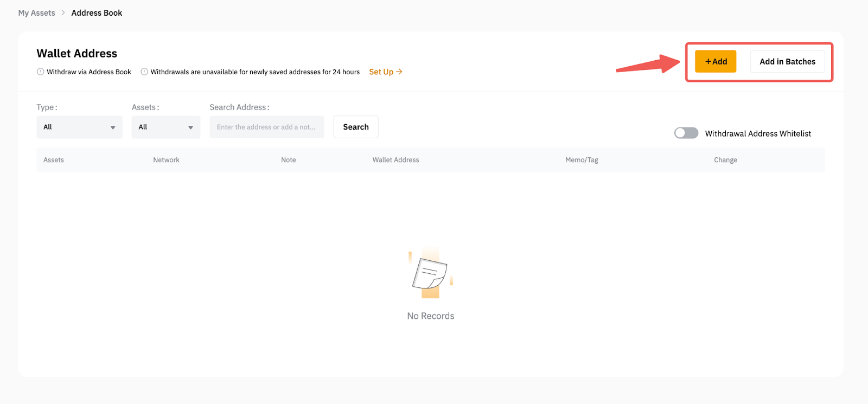Click the arrow icon next to Set Up
Screen dimensions: 868x404
[x=399, y=72]
